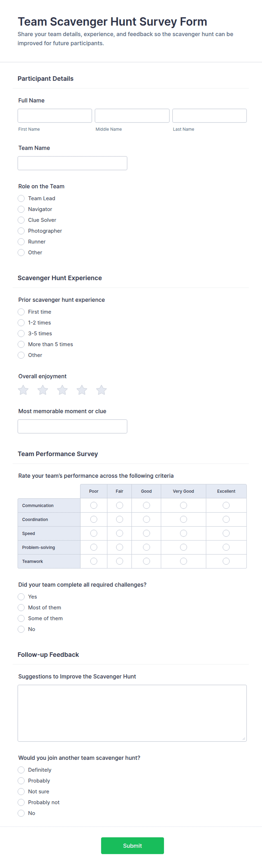Focus the First Name field
Screen dimensions: 262x868
tap(55, 116)
